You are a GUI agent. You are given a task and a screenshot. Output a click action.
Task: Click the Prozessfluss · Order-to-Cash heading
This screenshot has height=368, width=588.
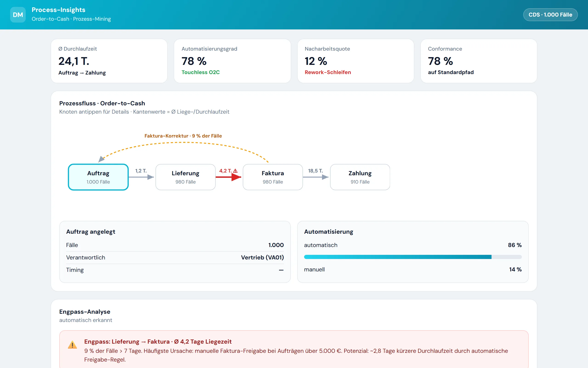tap(102, 103)
